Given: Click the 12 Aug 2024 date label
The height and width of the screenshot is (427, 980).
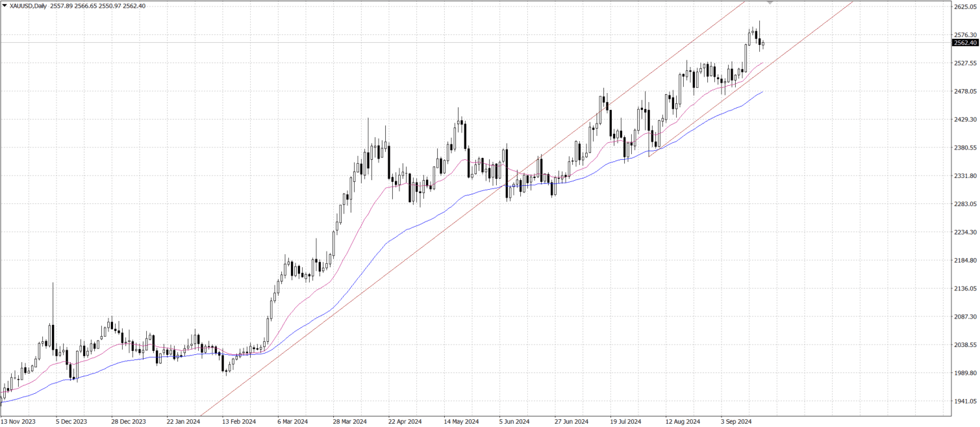Looking at the screenshot, I should 683,422.
